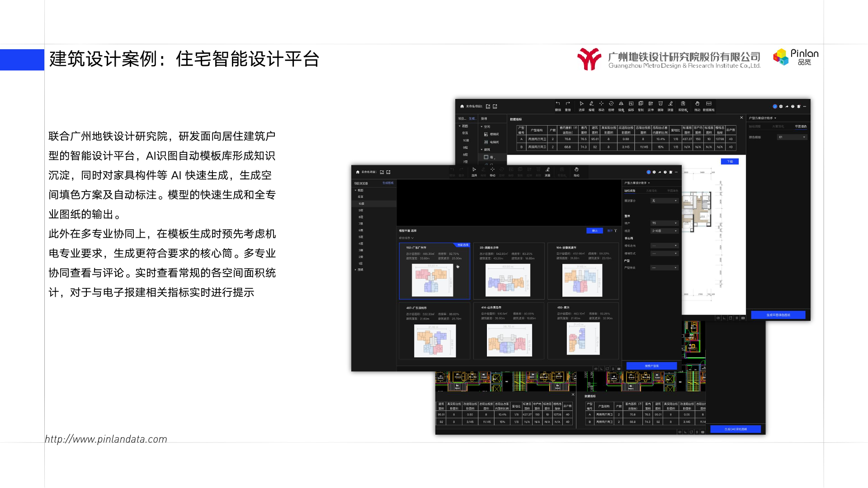Switch to the 平面填色 tab
This screenshot has width=868, height=488.
800,127
